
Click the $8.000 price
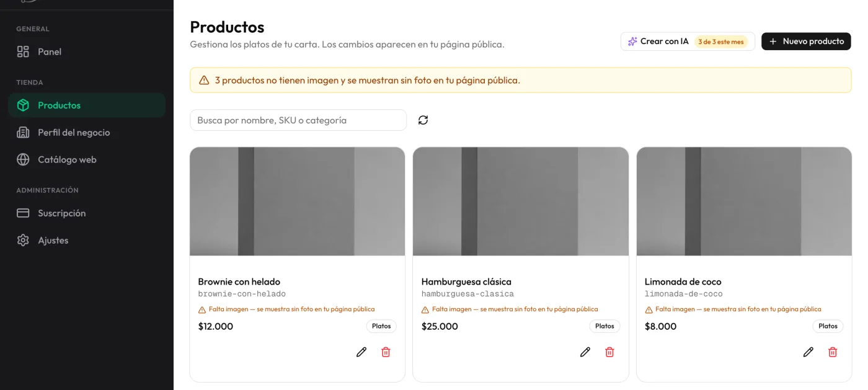(661, 326)
